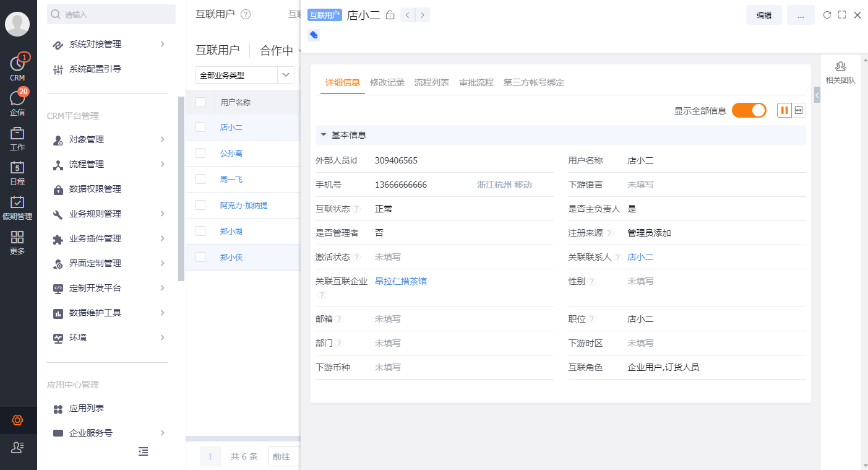Open related contact 店小二 link
This screenshot has height=470, width=868.
tap(640, 257)
